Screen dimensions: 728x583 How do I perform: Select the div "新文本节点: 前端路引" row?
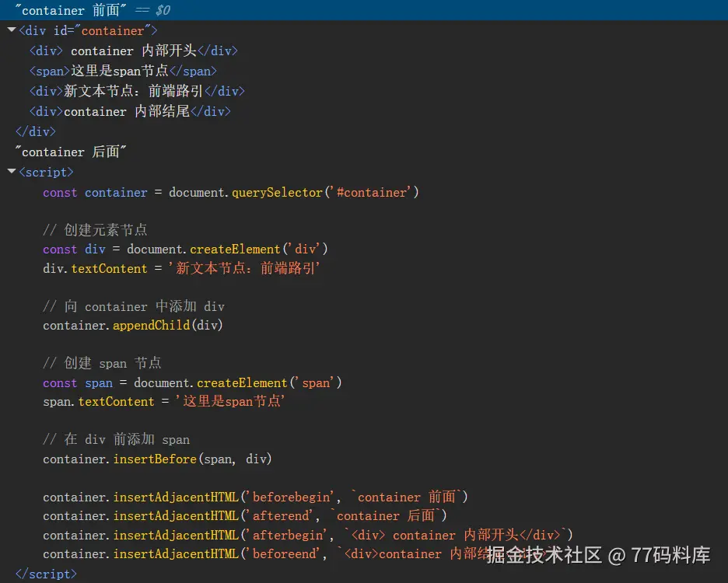click(x=137, y=91)
